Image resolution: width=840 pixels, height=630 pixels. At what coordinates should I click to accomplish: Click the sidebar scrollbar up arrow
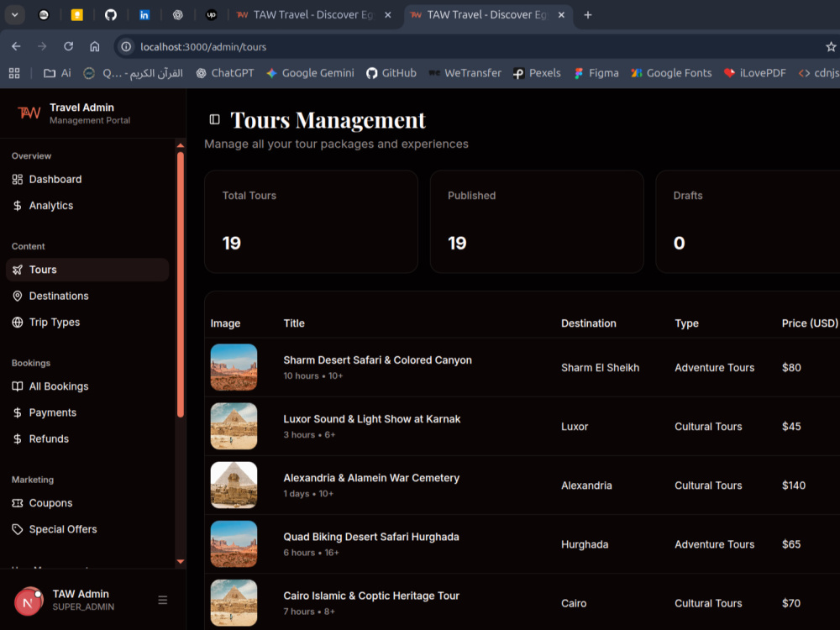[181, 145]
